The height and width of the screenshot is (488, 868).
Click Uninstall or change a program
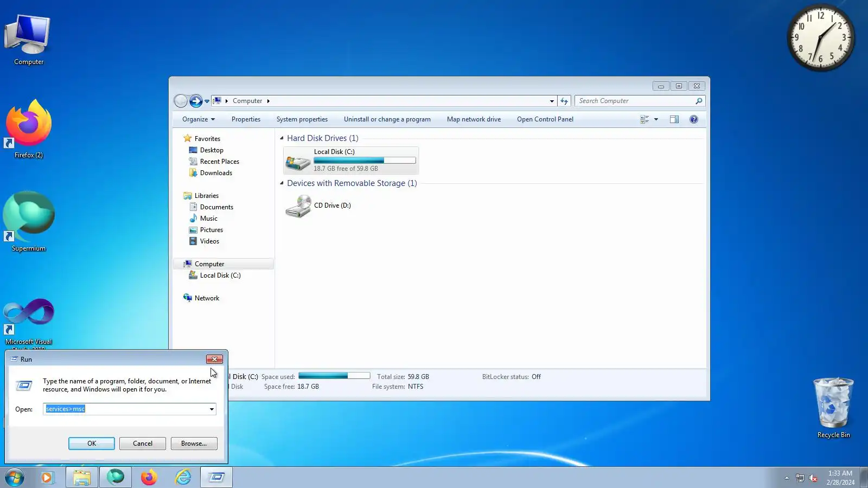tap(387, 119)
